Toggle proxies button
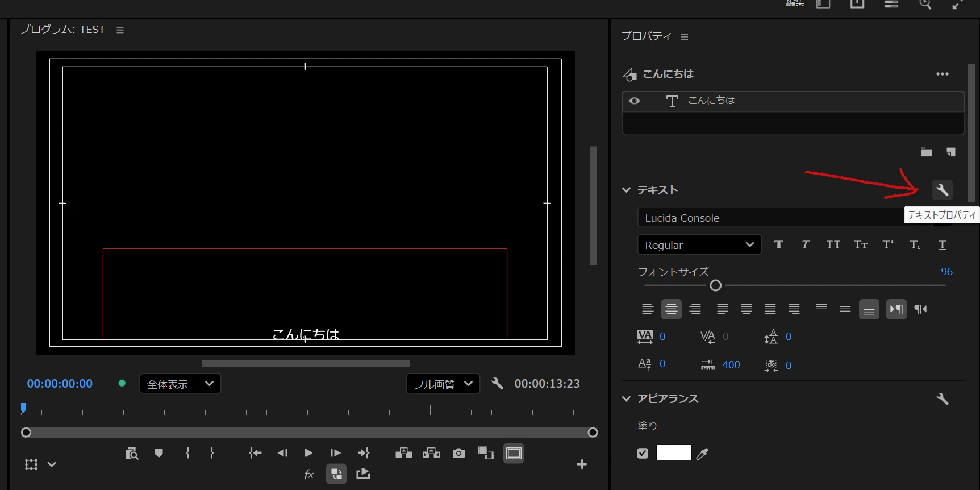The height and width of the screenshot is (490, 980). tap(336, 474)
